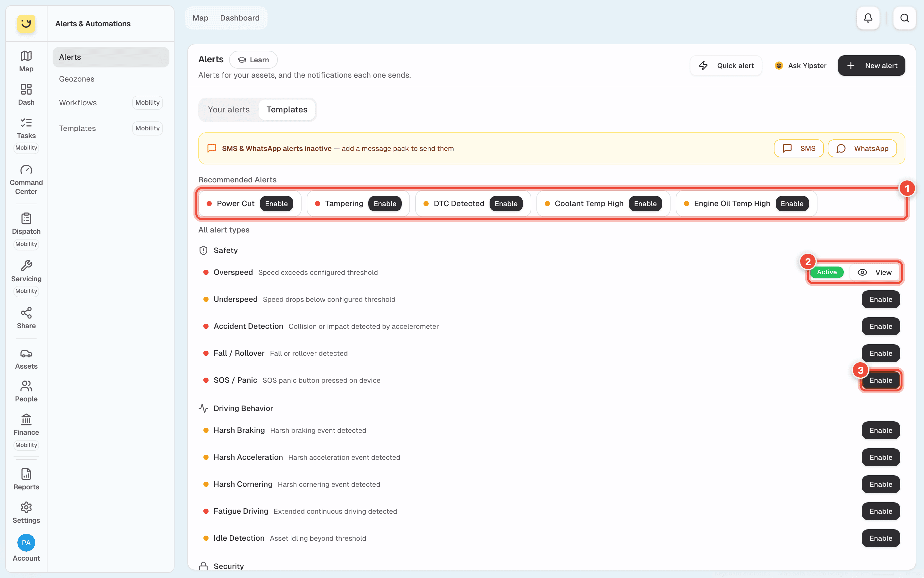Enable the Harsh Cornering alert
The height and width of the screenshot is (578, 924).
click(880, 484)
